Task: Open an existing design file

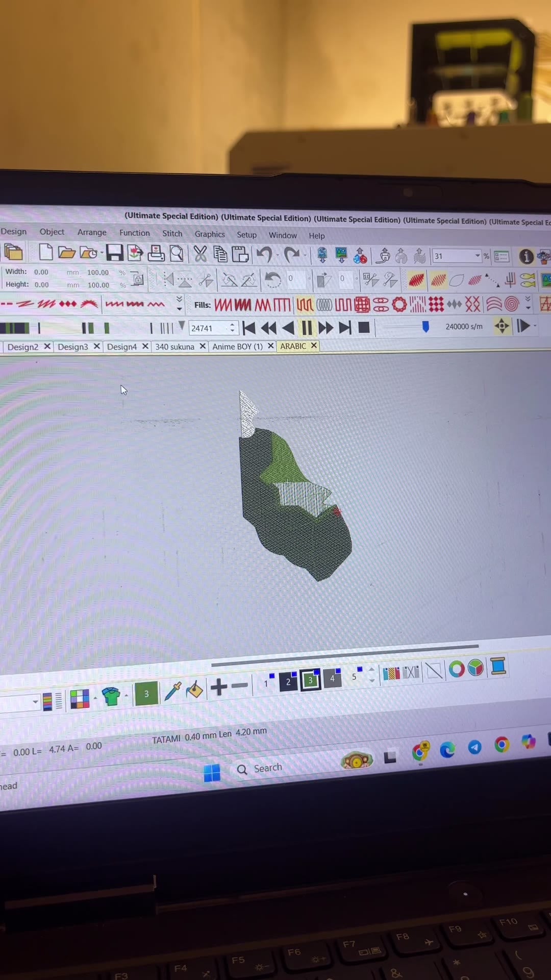Action: 66,253
